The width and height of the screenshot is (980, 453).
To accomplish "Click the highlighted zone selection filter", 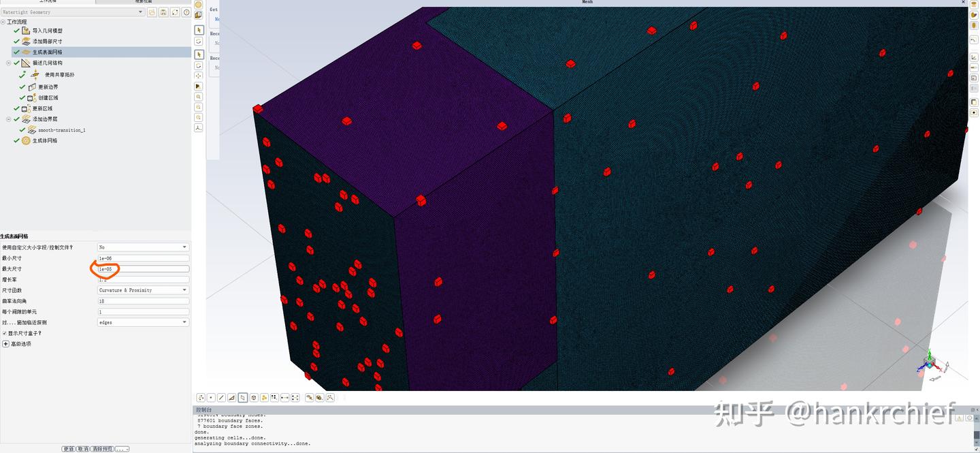I will 243,398.
